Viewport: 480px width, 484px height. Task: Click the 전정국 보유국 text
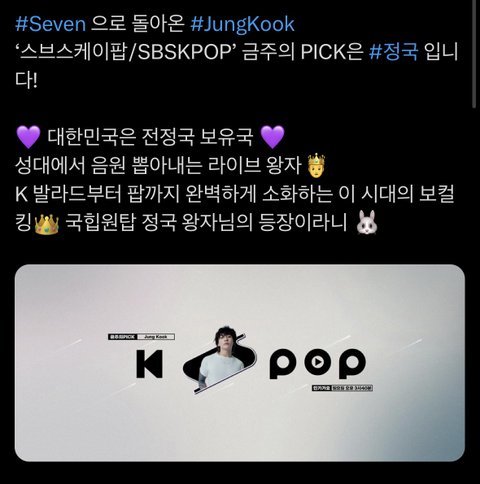click(x=197, y=137)
